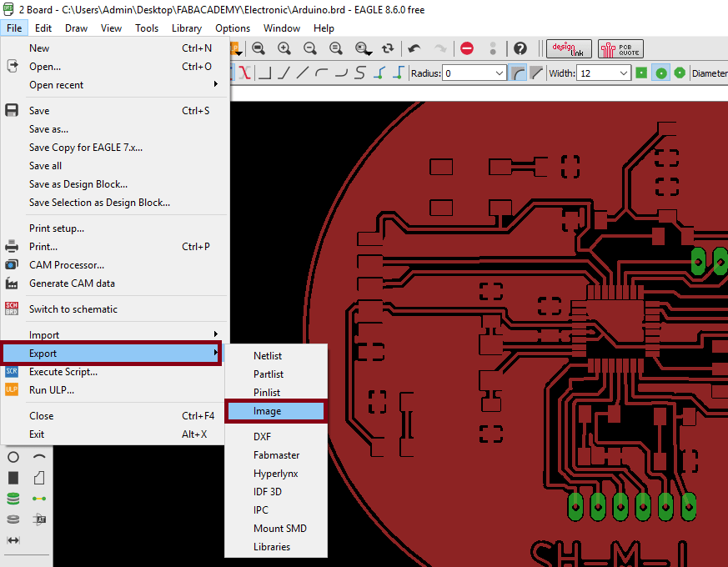Choose Partlist export option
728x567 pixels.
click(276, 374)
